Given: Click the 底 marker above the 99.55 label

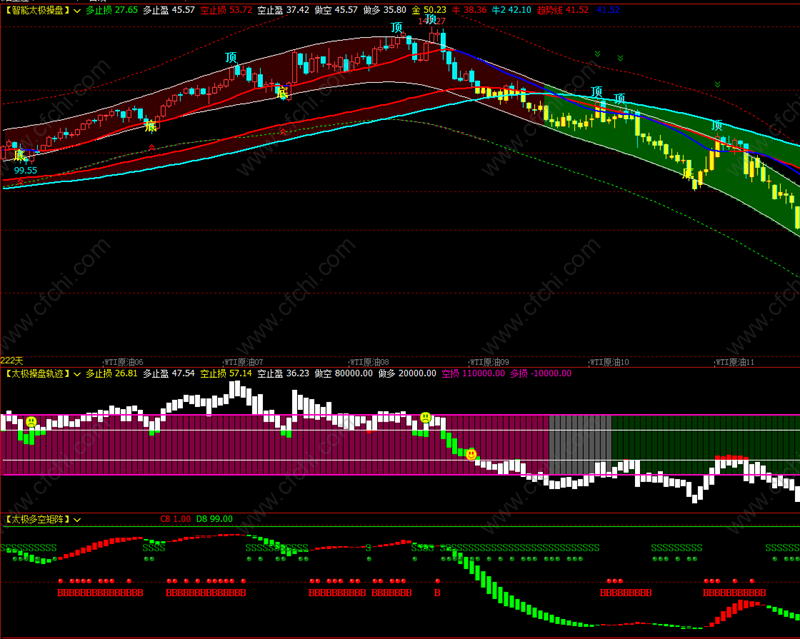Looking at the screenshot, I should [x=19, y=155].
